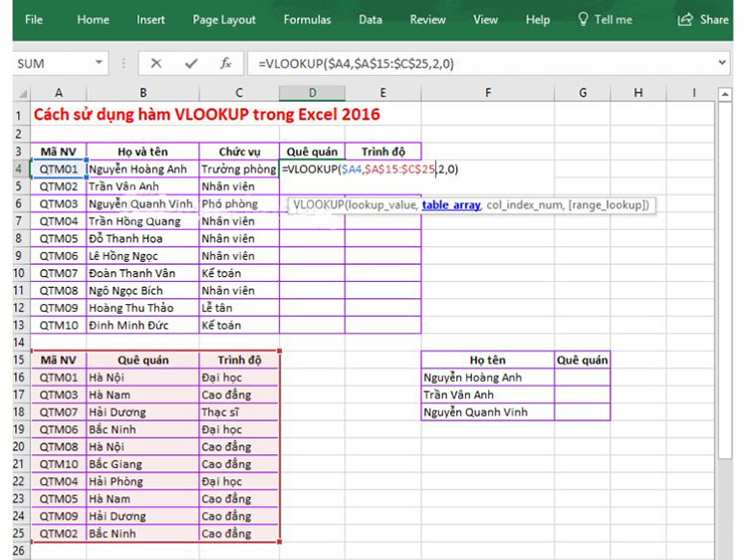747x560 pixels.
Task: Select column B header
Action: coord(142,93)
